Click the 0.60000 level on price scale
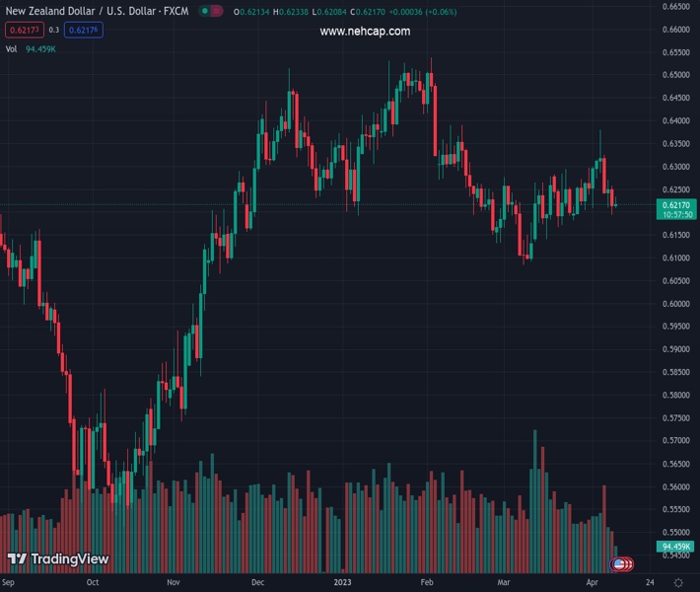 (675, 304)
